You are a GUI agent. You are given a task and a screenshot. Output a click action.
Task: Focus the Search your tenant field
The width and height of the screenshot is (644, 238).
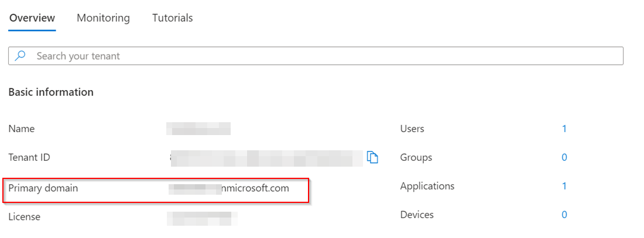click(x=316, y=56)
